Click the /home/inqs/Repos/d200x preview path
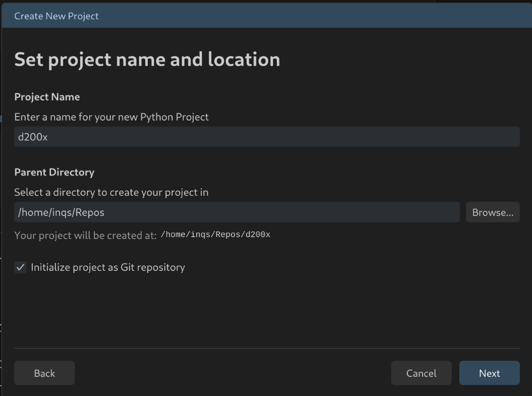This screenshot has width=532, height=396. (215, 235)
